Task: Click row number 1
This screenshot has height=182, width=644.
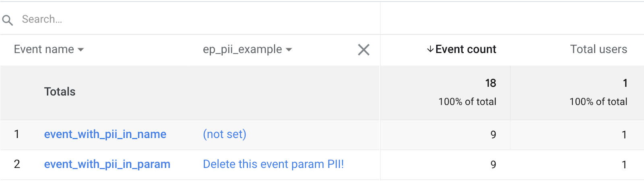Action: point(17,134)
